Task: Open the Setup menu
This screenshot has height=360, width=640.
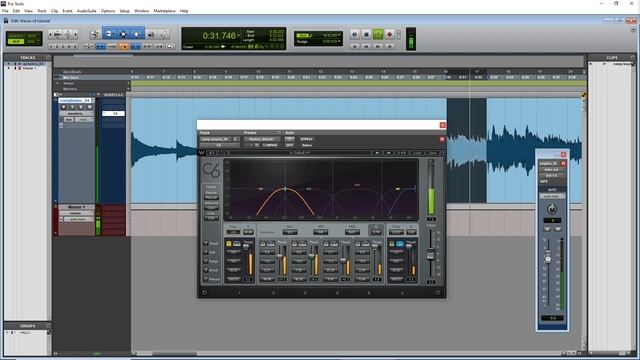Action: coord(124,11)
